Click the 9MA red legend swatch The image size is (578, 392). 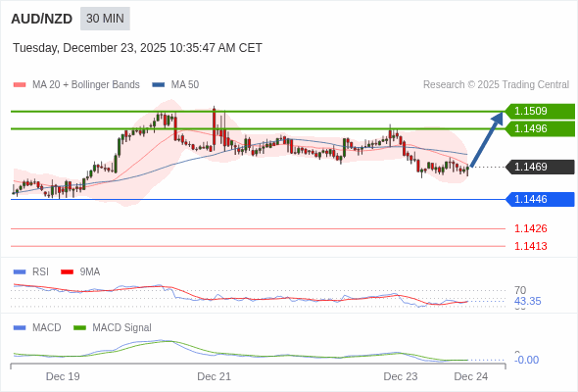(67, 272)
